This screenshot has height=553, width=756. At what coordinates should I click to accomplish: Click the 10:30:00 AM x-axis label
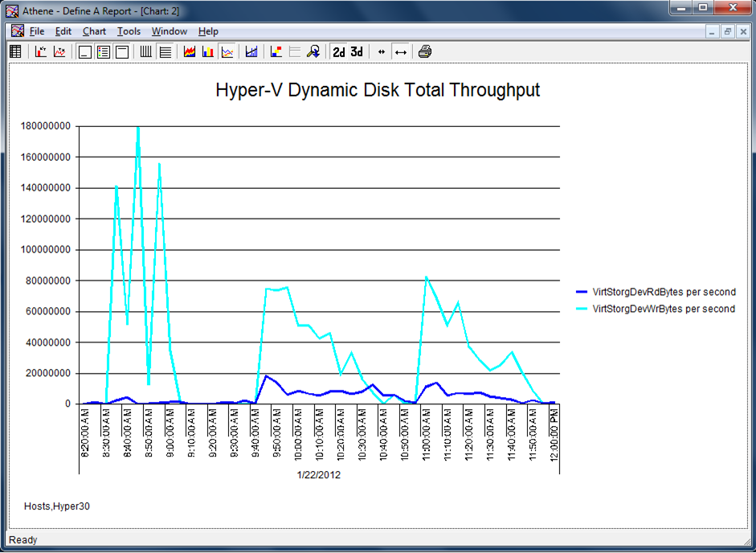(x=362, y=434)
